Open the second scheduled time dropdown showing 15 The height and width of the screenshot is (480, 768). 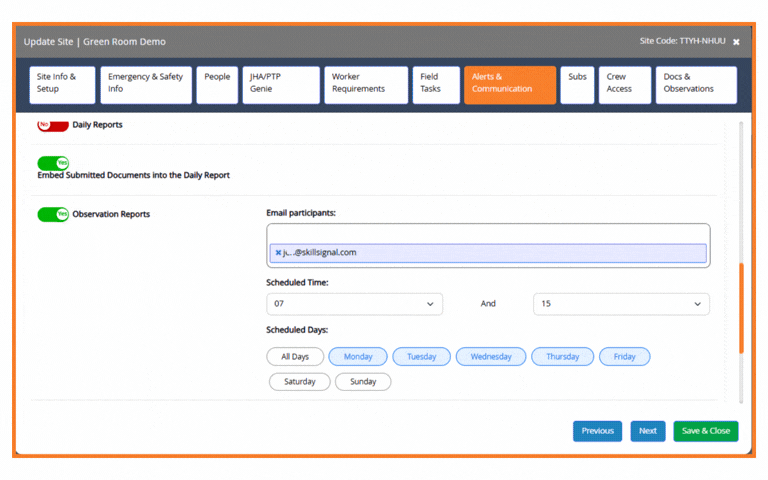coord(621,304)
